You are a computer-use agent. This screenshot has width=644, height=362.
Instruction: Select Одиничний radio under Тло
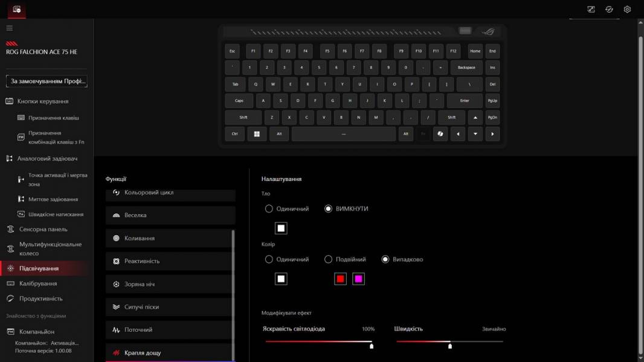269,209
